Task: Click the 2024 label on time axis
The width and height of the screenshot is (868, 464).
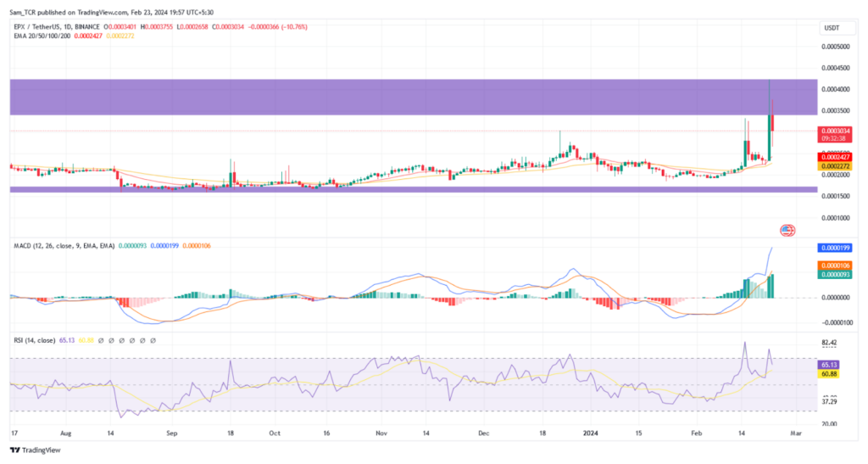Action: [x=590, y=433]
